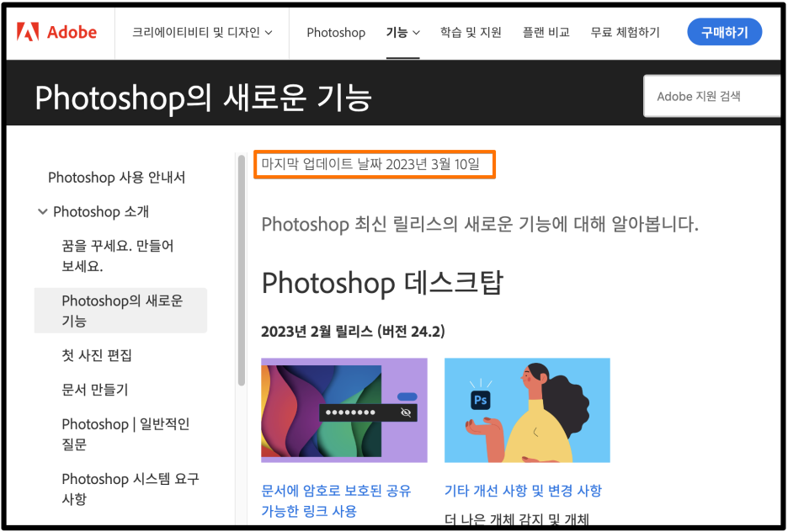The image size is (788, 532).
Task: Open 플랜 비교 in the navigation
Action: click(x=546, y=33)
